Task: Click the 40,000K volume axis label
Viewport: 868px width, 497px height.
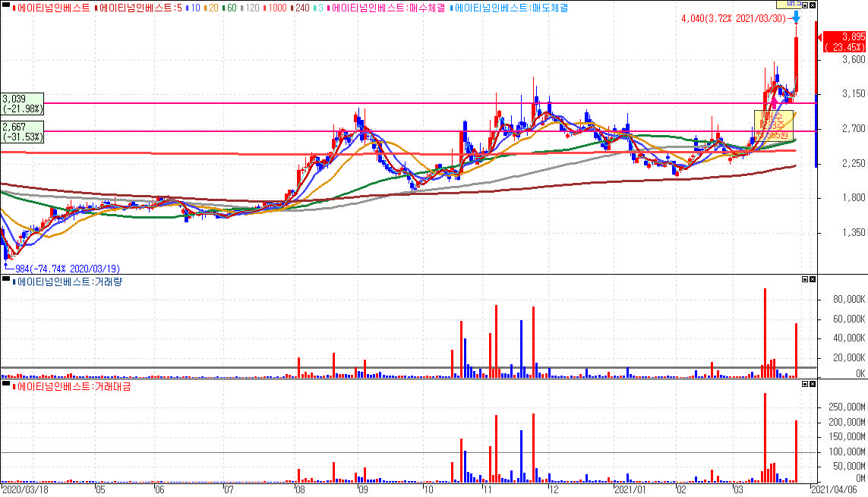Action: click(848, 338)
